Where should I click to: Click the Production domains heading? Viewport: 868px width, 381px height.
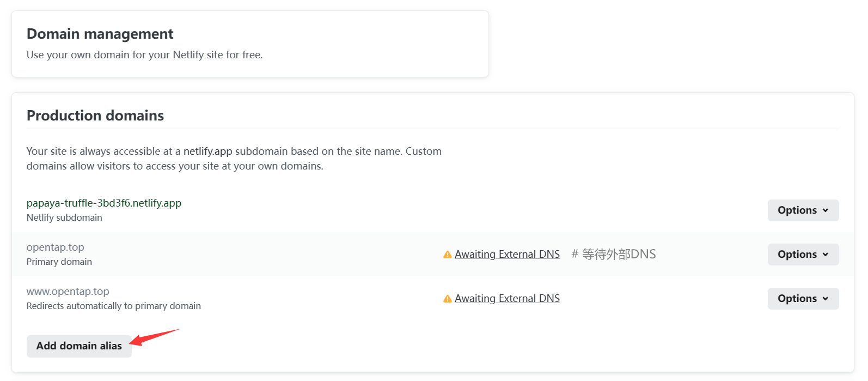coord(95,116)
